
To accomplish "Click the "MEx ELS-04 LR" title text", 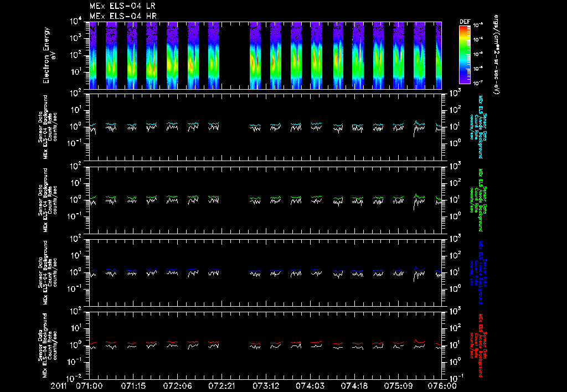I will tap(123, 6).
